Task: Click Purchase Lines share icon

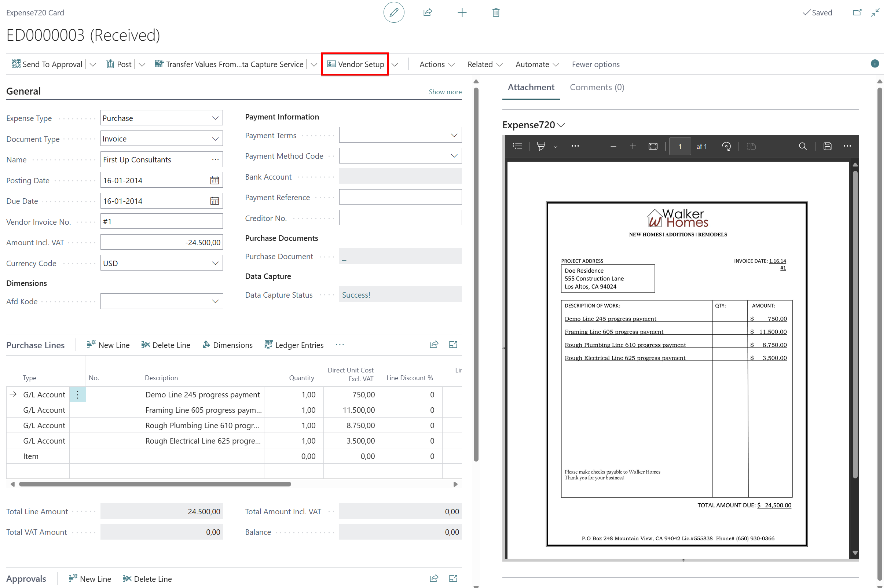Action: (x=434, y=344)
